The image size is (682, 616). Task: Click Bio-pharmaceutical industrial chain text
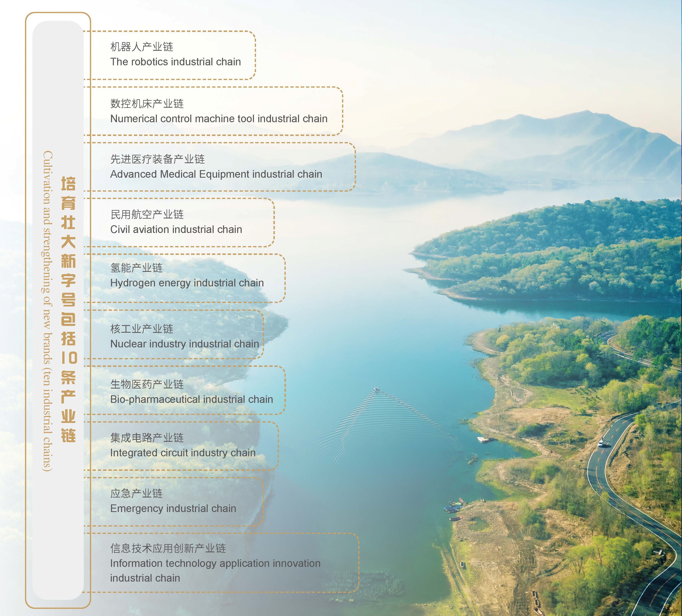191,399
